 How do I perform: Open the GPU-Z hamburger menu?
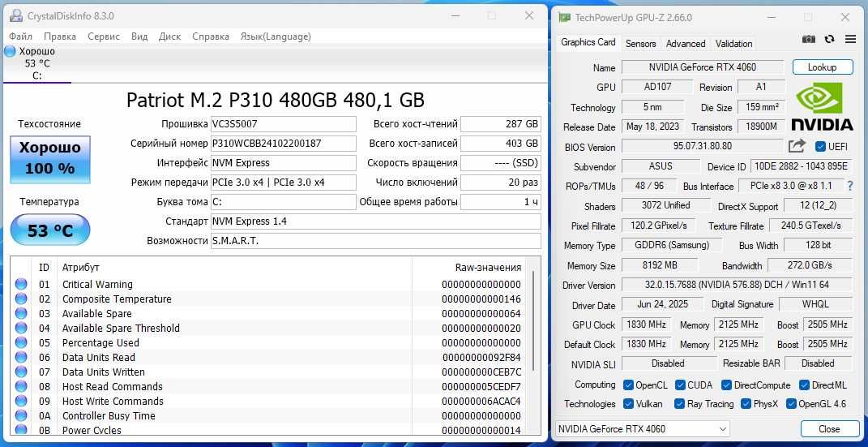tap(850, 39)
